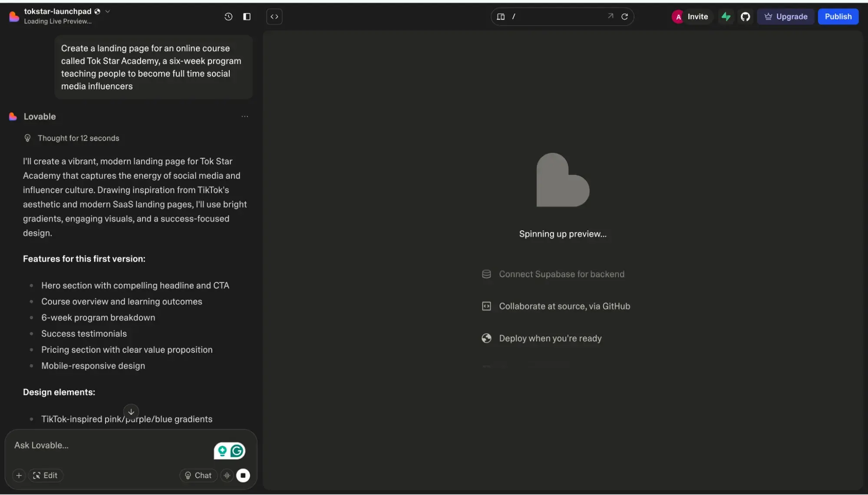Click the code icon beside Collaborate at source
This screenshot has height=495, width=868.
coord(486,306)
